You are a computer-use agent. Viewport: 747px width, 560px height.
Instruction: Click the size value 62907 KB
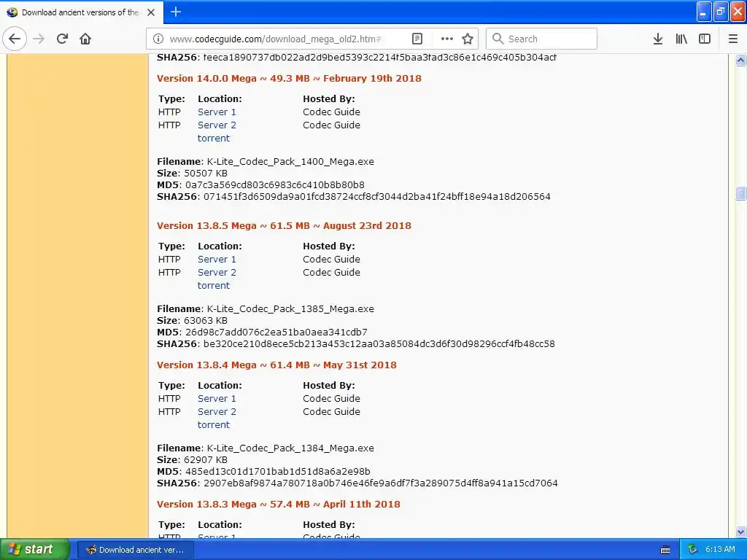pyautogui.click(x=206, y=460)
